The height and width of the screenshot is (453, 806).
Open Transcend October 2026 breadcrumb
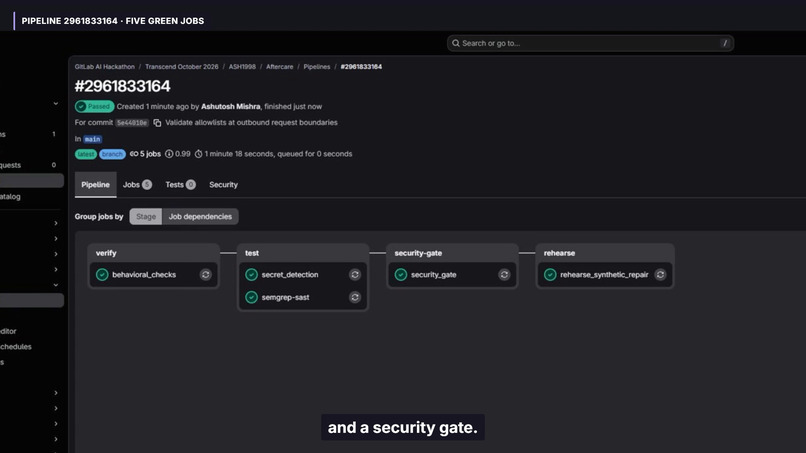click(x=181, y=67)
